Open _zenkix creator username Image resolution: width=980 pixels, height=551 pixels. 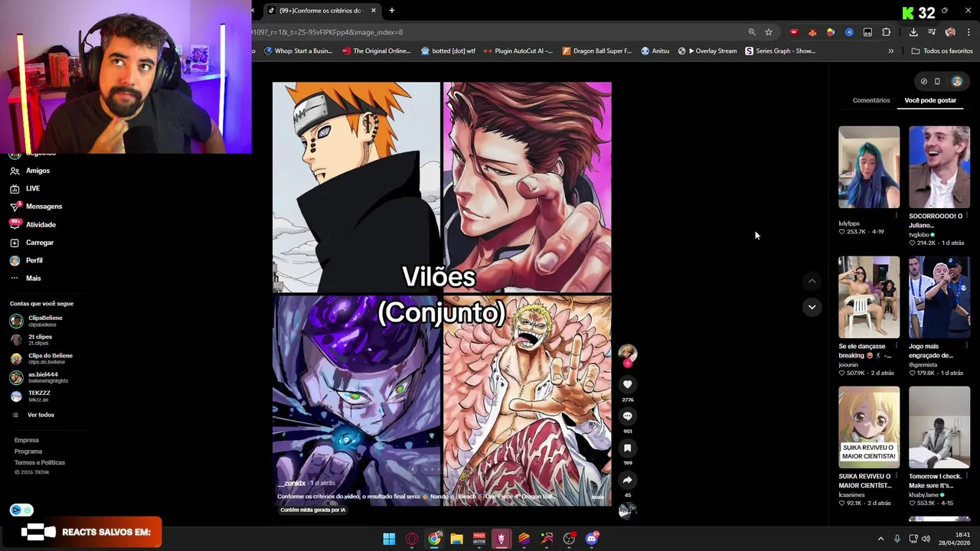pyautogui.click(x=292, y=484)
